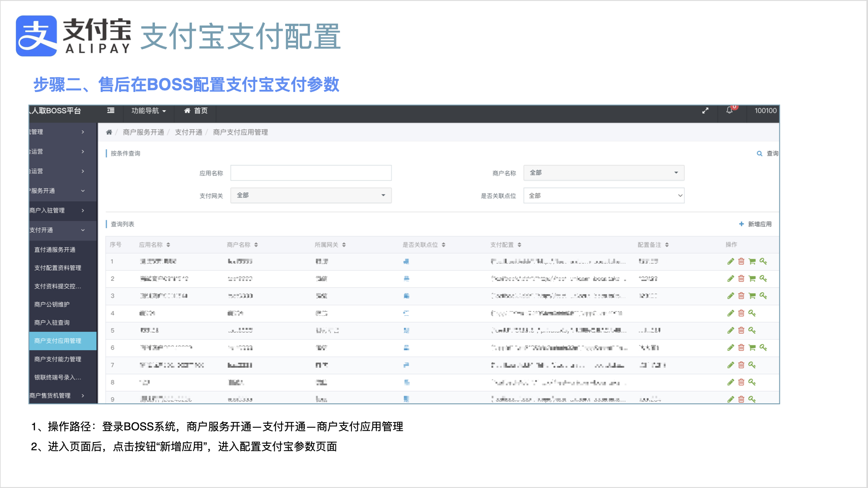Go to 首页 in the top bar
Image resolution: width=868 pixels, height=488 pixels.
(196, 111)
